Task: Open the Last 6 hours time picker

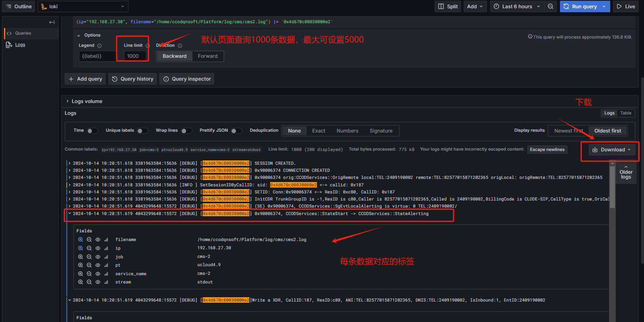Action: 517,6
